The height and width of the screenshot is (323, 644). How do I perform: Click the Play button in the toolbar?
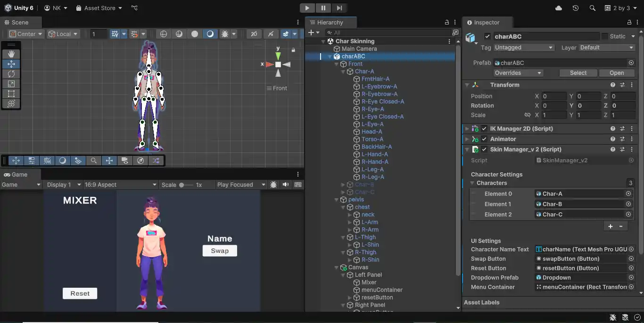[307, 8]
